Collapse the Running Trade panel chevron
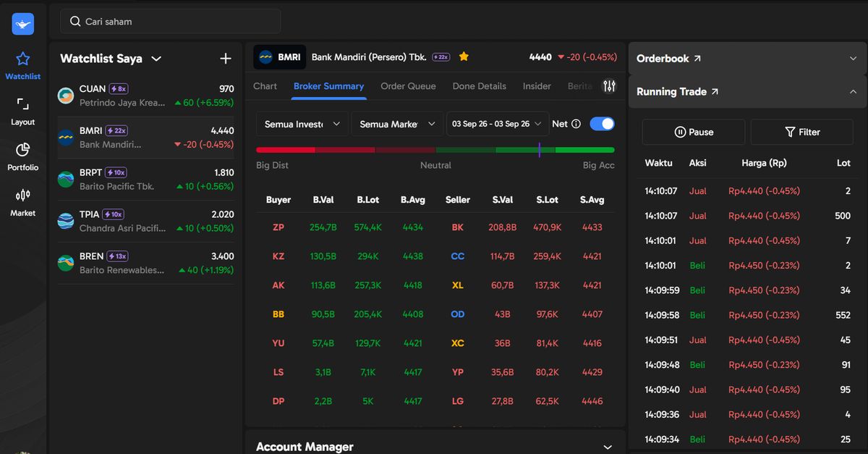This screenshot has width=868, height=454. point(852,92)
